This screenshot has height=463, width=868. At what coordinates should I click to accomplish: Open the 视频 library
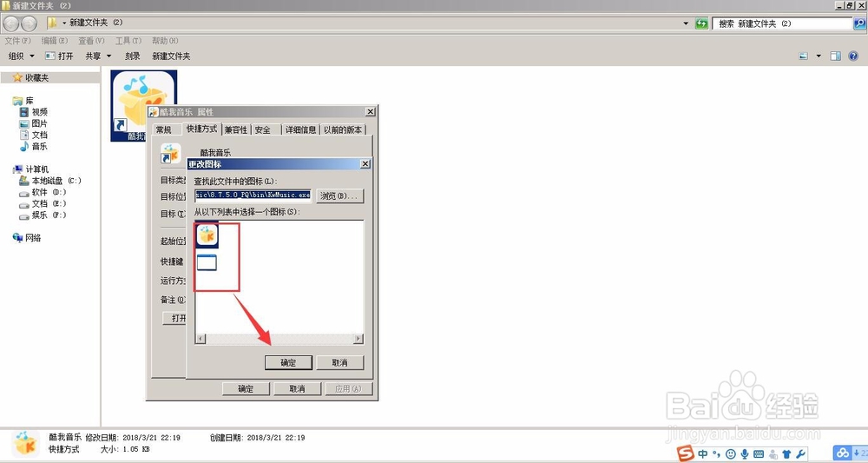click(x=34, y=112)
